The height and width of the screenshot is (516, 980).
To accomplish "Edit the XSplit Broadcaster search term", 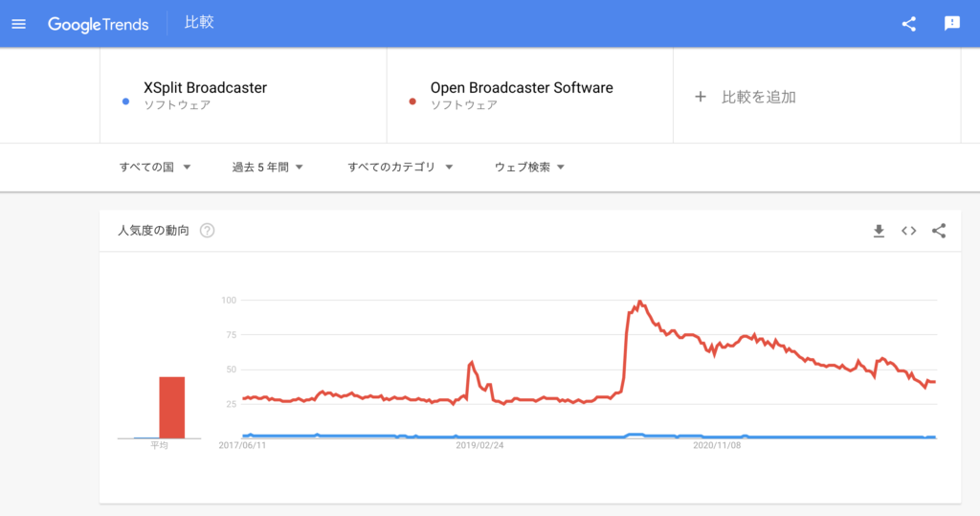I will click(205, 87).
